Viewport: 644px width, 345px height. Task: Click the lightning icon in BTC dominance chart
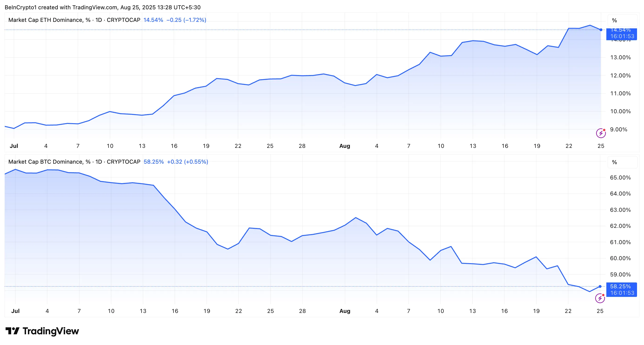tap(600, 298)
